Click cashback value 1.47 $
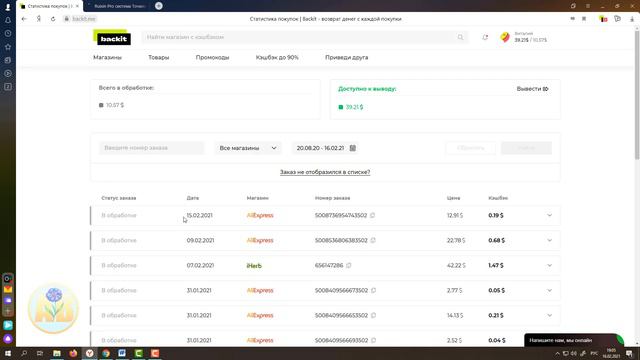 [x=496, y=265]
